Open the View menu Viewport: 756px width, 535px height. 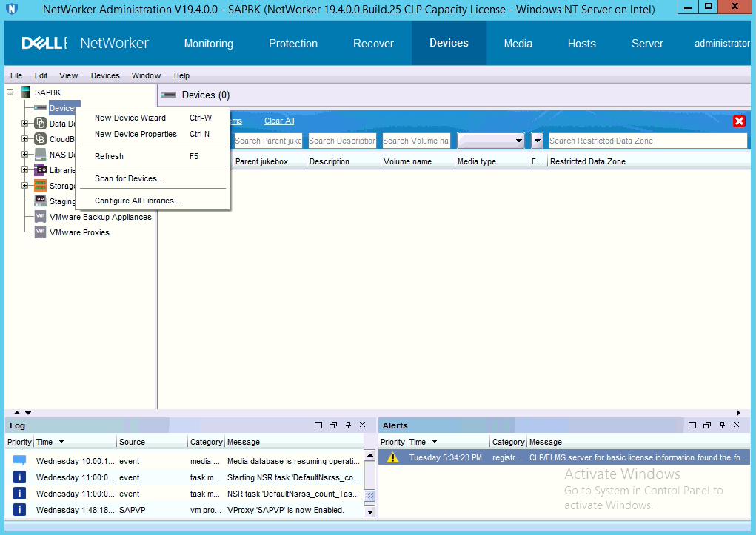point(68,75)
